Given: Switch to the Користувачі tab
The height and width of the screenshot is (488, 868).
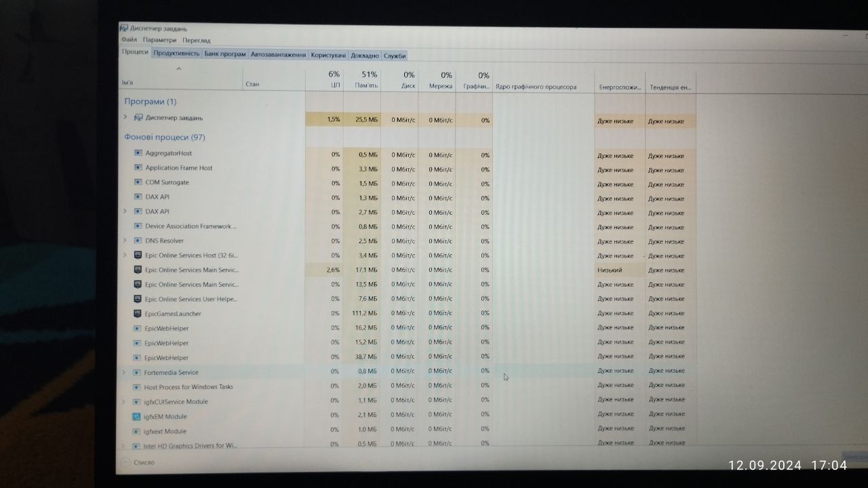Looking at the screenshot, I should coord(329,55).
